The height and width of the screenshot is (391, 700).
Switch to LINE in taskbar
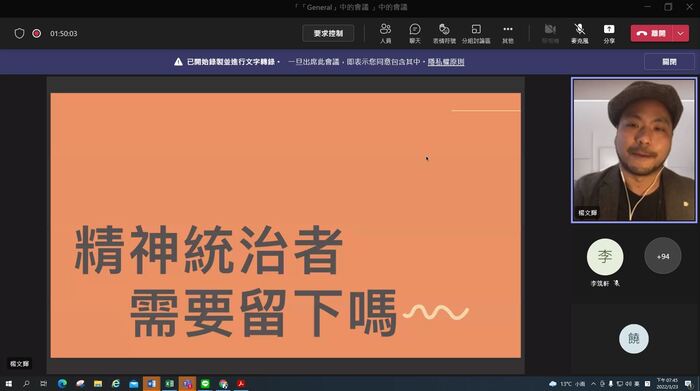(205, 383)
